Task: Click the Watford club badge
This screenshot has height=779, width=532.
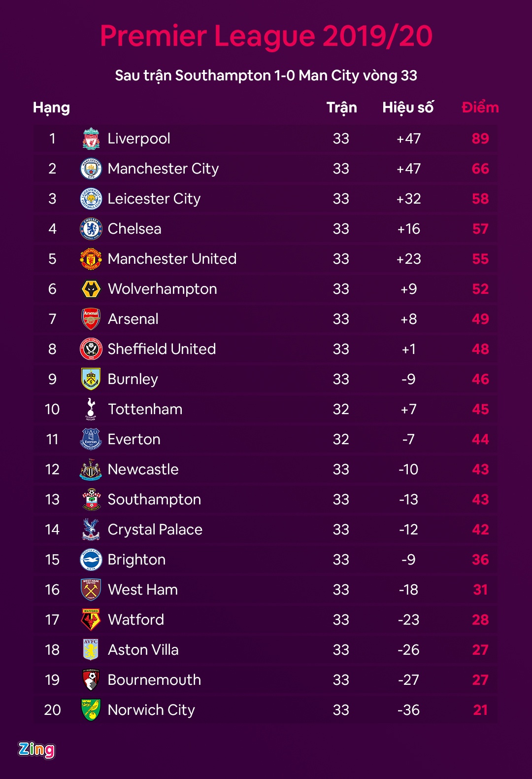Action: [x=91, y=620]
